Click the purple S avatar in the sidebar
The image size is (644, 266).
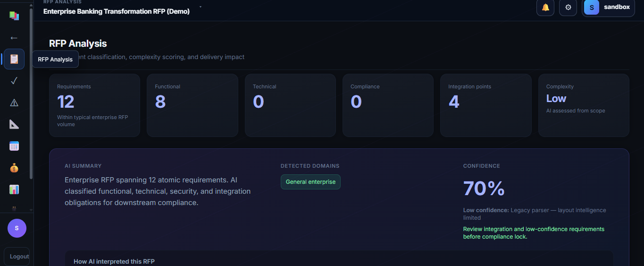[17, 228]
